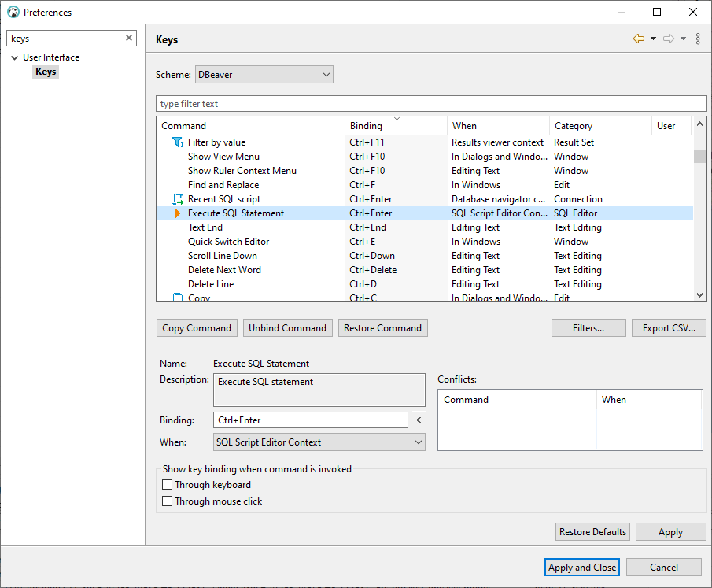
Task: Select the Scroll Line Down row
Action: [425, 255]
